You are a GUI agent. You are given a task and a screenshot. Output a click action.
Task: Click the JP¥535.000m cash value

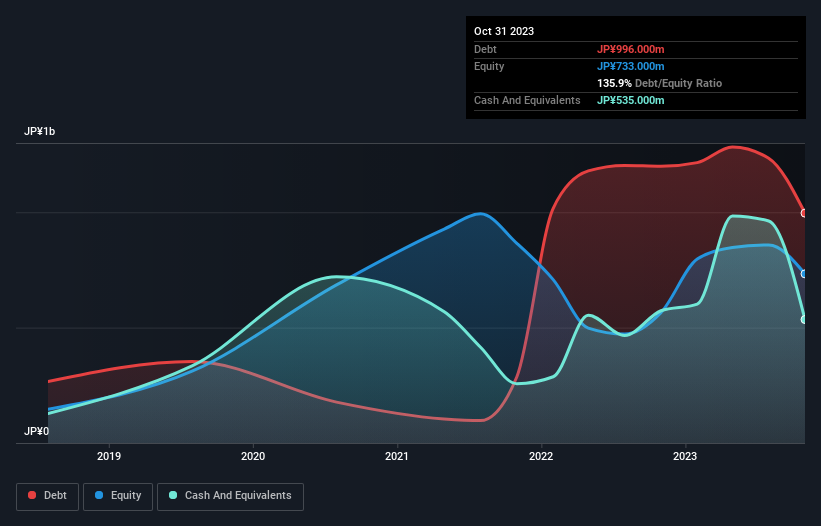(x=630, y=100)
